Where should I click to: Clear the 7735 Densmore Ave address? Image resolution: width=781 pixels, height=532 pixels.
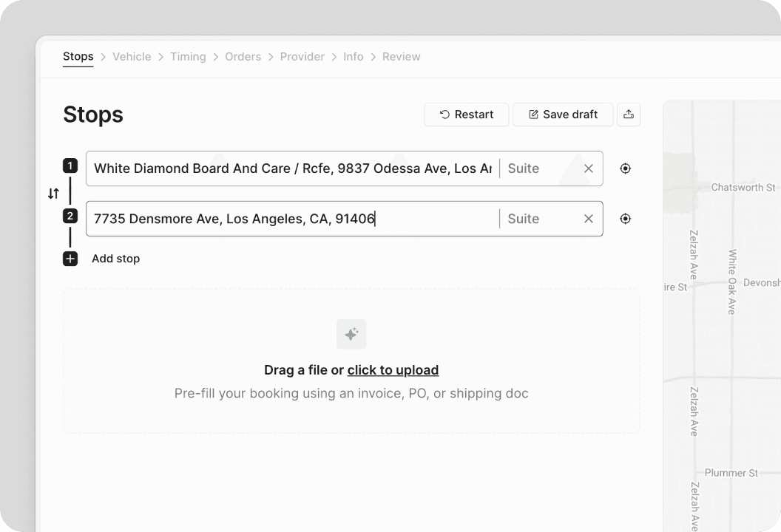click(588, 219)
